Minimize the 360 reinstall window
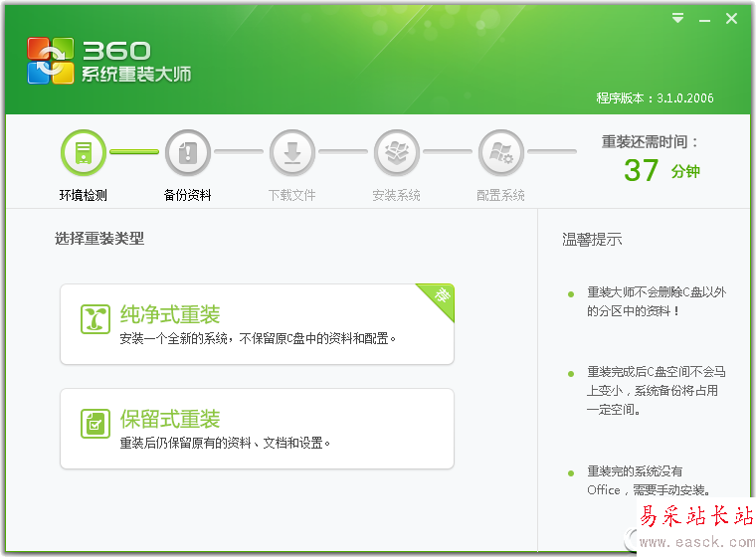The image size is (756, 557). click(704, 18)
